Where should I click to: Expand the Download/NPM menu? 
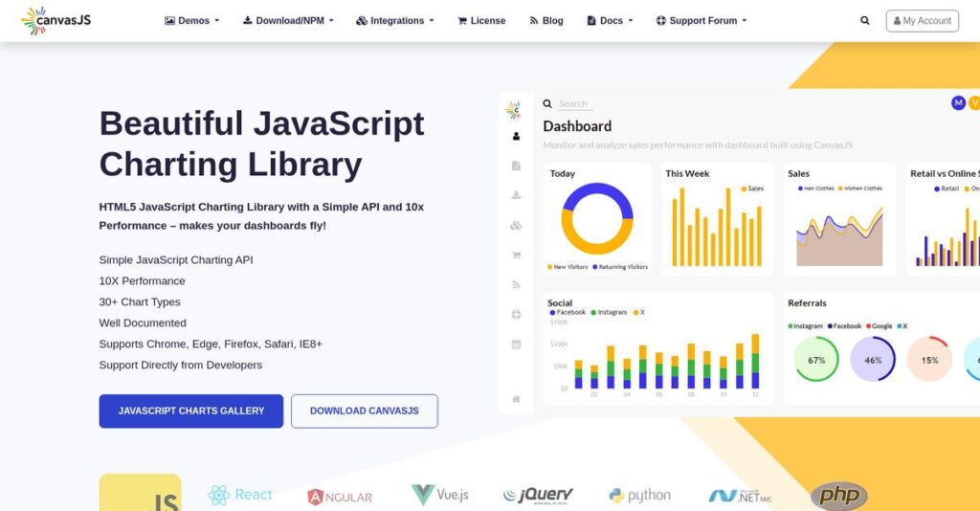pyautogui.click(x=288, y=21)
